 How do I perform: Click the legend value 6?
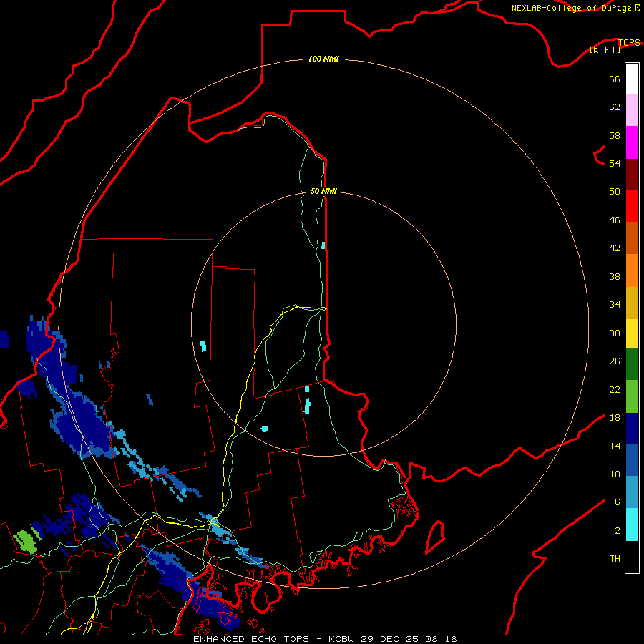point(618,502)
